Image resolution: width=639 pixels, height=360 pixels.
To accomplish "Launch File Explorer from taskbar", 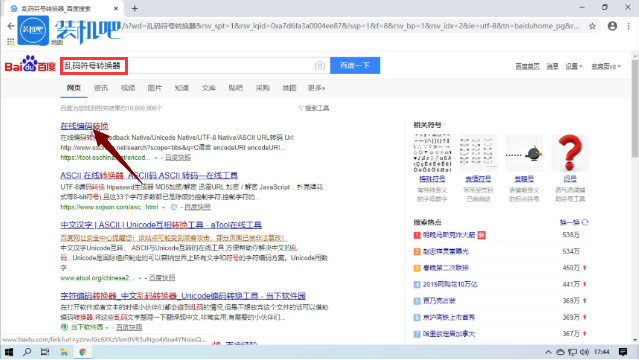I will click(64, 352).
